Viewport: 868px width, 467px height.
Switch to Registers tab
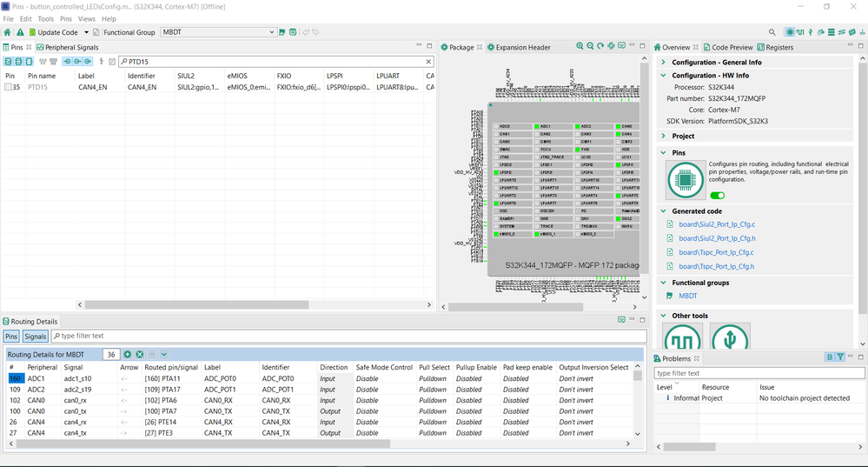(x=775, y=47)
